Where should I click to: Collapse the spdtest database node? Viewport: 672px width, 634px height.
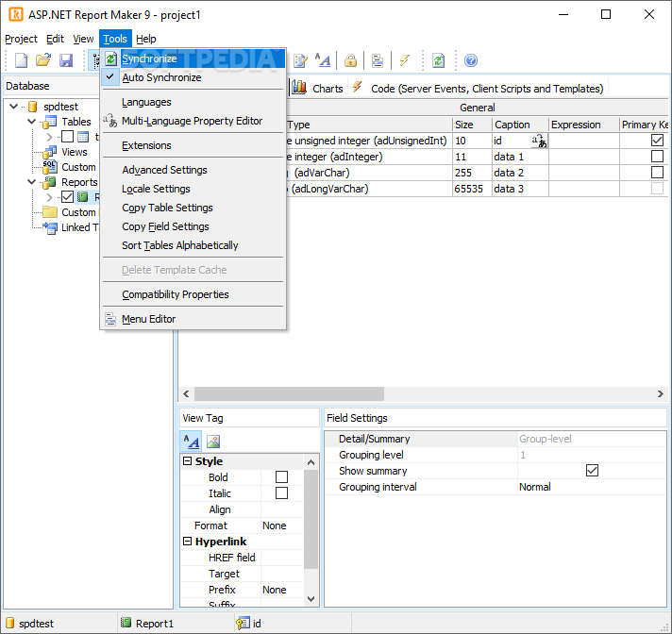[14, 107]
